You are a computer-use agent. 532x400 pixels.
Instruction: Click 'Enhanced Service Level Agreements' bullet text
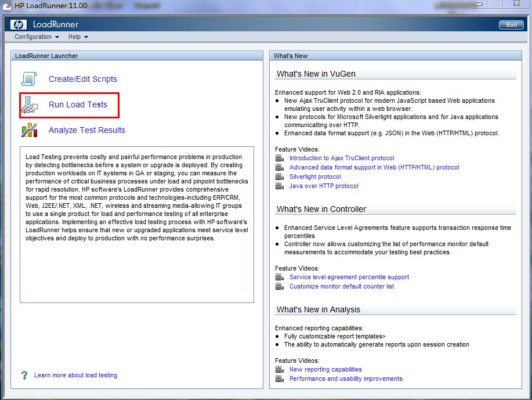coord(397,232)
